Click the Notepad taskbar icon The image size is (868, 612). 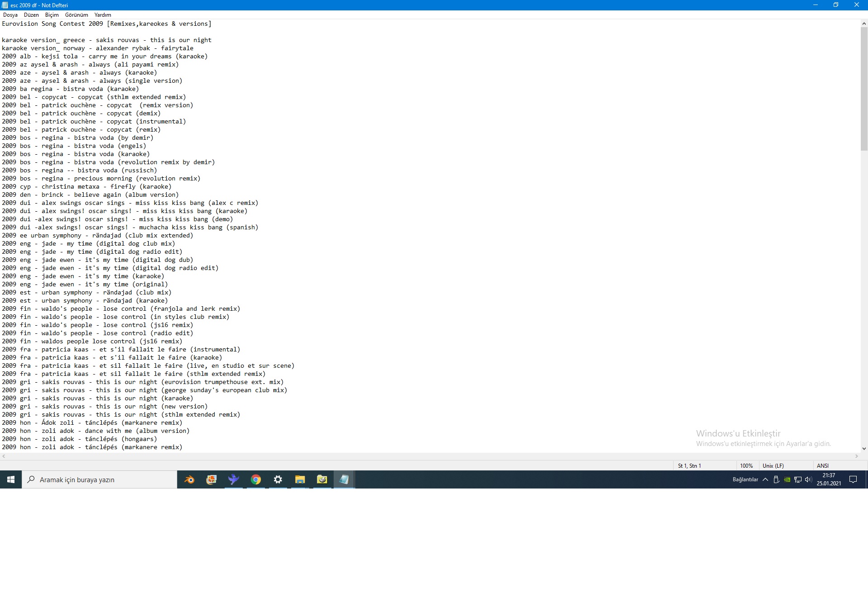(344, 479)
